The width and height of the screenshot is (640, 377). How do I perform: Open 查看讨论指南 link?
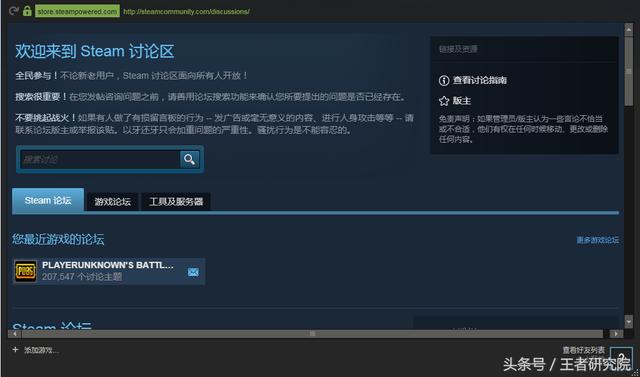point(480,80)
